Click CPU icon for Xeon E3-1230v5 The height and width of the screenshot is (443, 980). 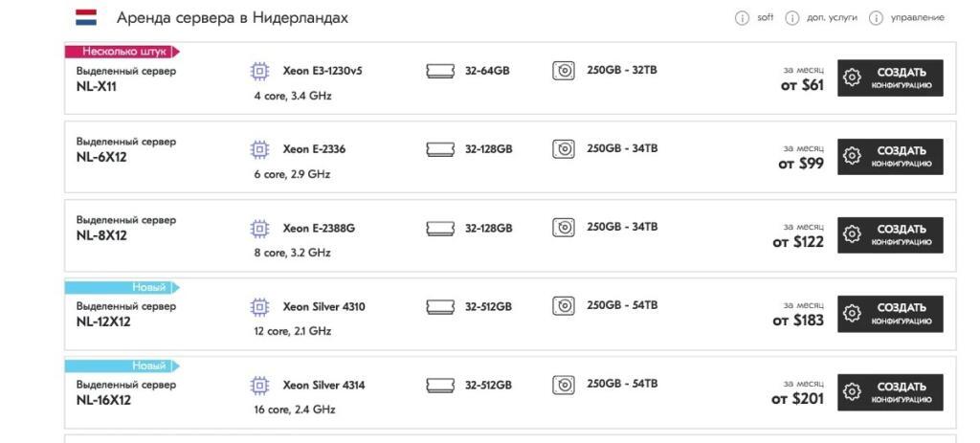coord(260,71)
